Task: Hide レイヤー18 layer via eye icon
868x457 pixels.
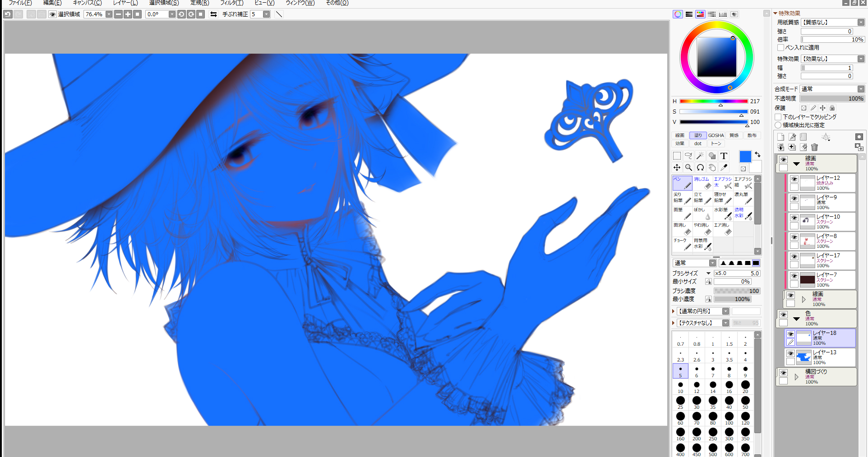Action: pos(790,334)
